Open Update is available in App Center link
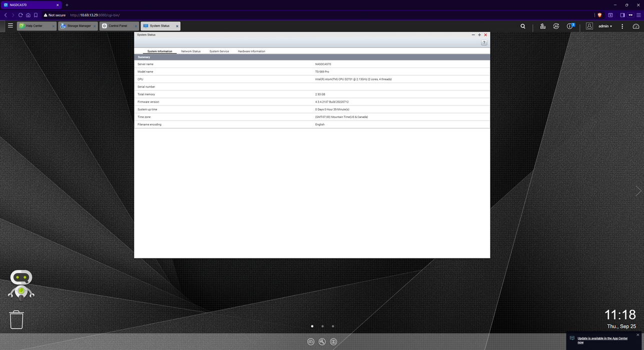 [x=602, y=340]
